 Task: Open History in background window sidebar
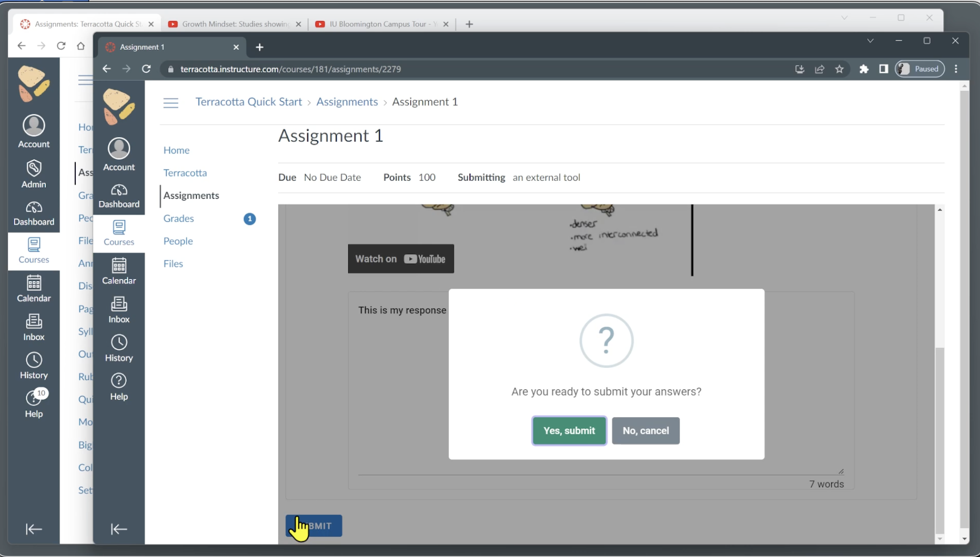[x=34, y=366]
